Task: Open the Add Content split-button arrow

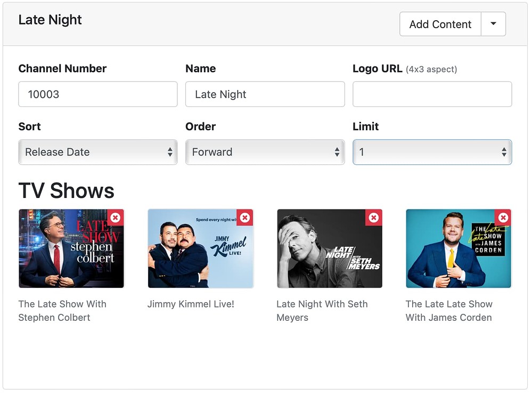Action: pos(493,24)
